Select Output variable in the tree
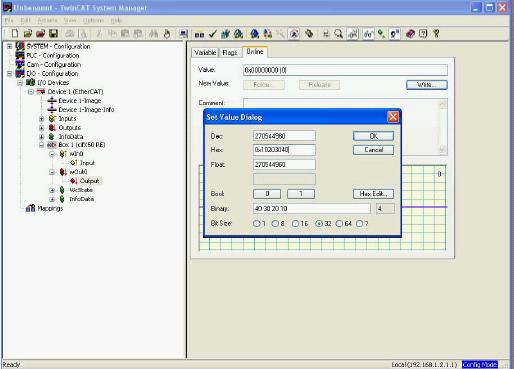 click(89, 181)
